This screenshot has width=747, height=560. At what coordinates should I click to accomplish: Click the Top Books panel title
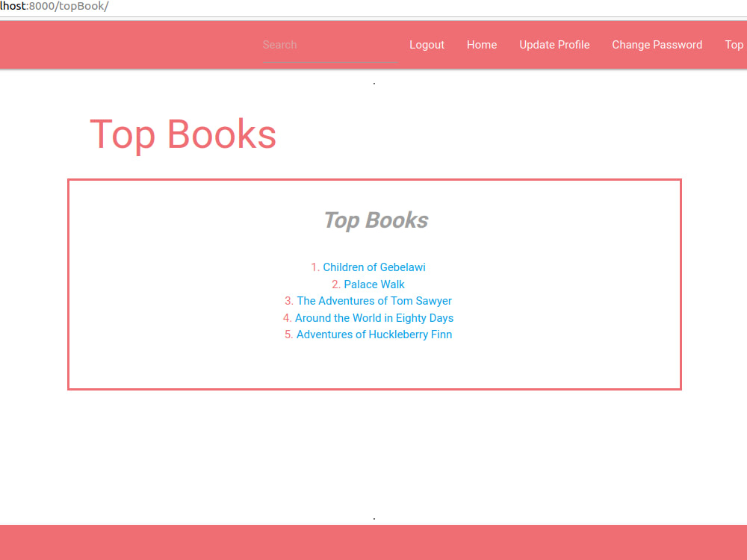click(x=375, y=220)
